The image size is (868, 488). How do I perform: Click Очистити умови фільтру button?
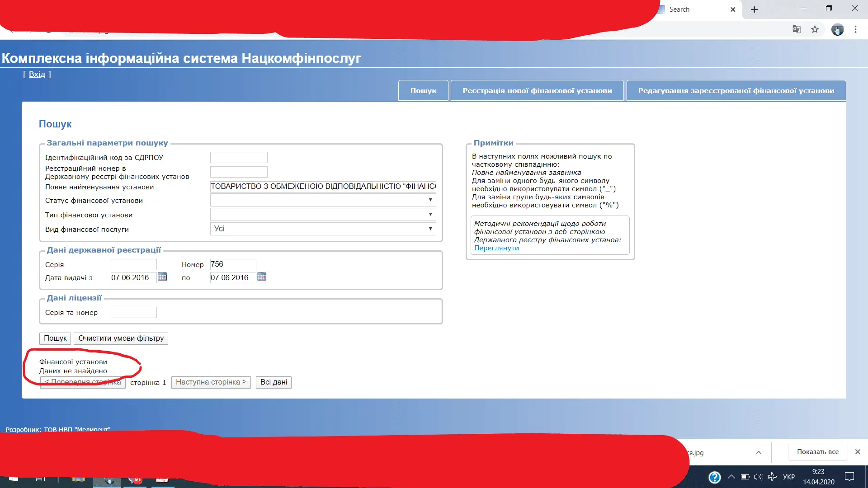[121, 338]
